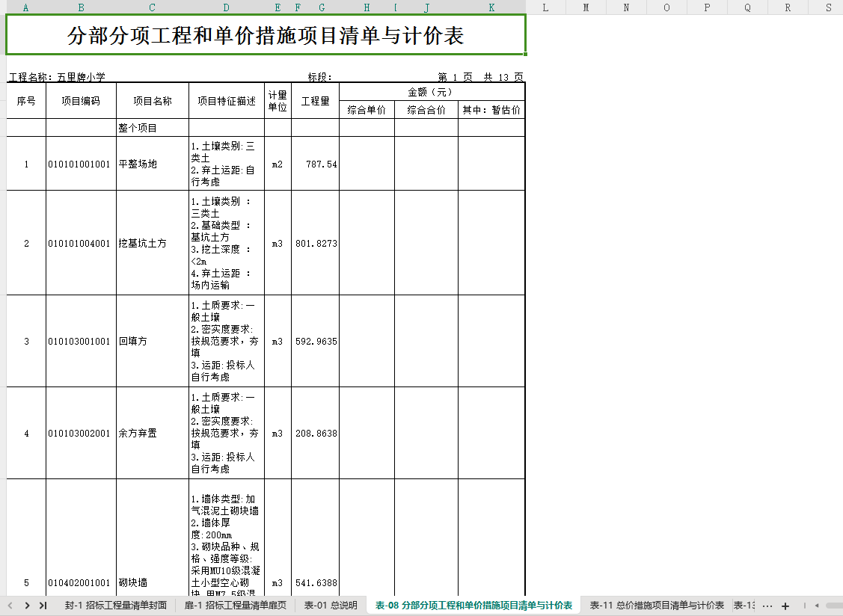
Task: Click the 整个项目 cell
Action: 152,128
